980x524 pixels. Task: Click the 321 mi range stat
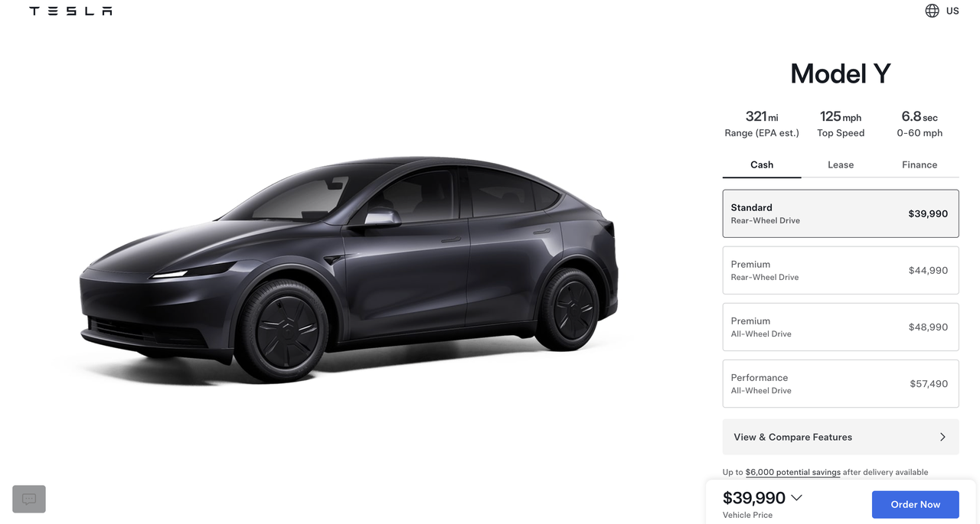point(762,124)
